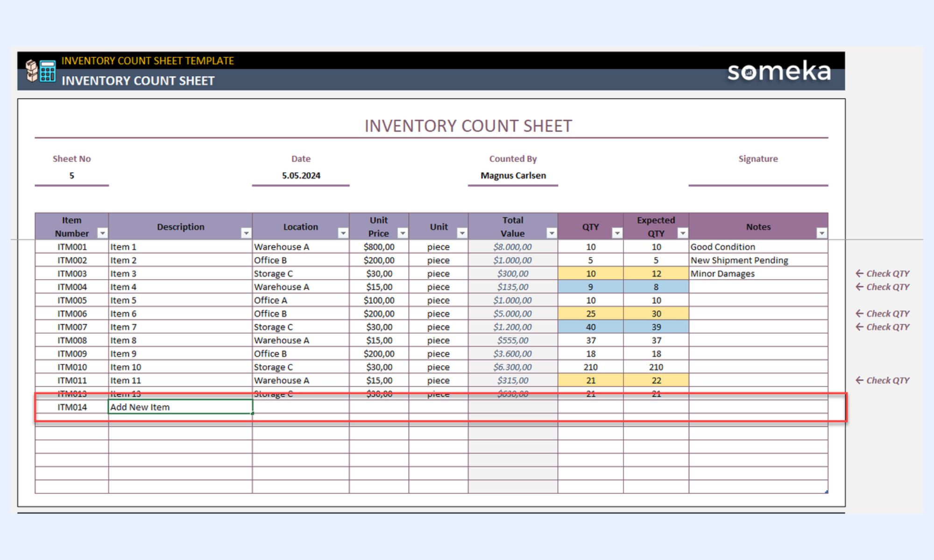934x560 pixels.
Task: Select the $800,00 unit price cell
Action: tap(379, 247)
